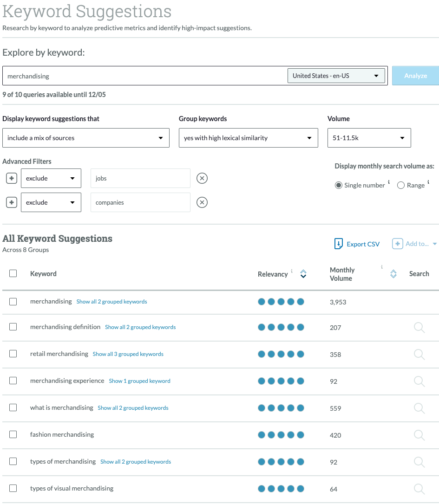Image resolution: width=439 pixels, height=504 pixels.
Task: Expand the Group keywords dropdown
Action: [248, 138]
